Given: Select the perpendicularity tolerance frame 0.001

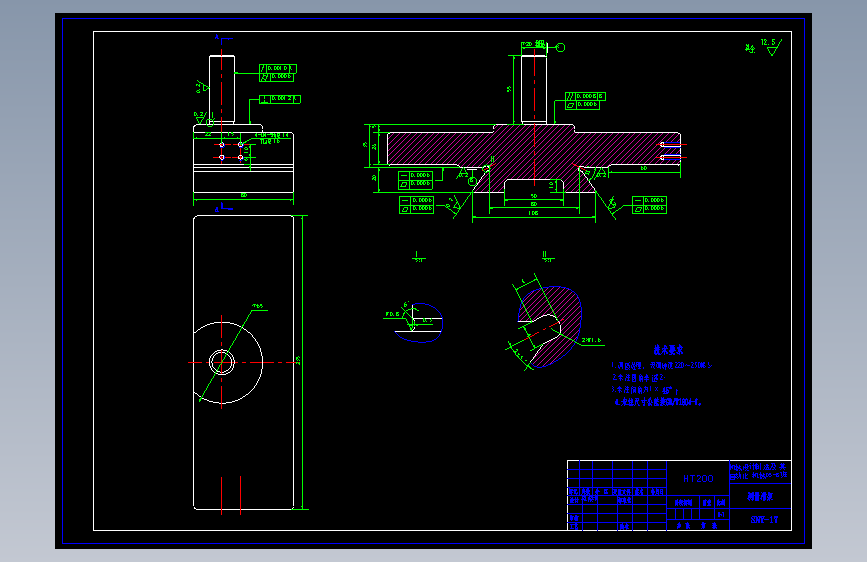Looking at the screenshot, I should (280, 99).
